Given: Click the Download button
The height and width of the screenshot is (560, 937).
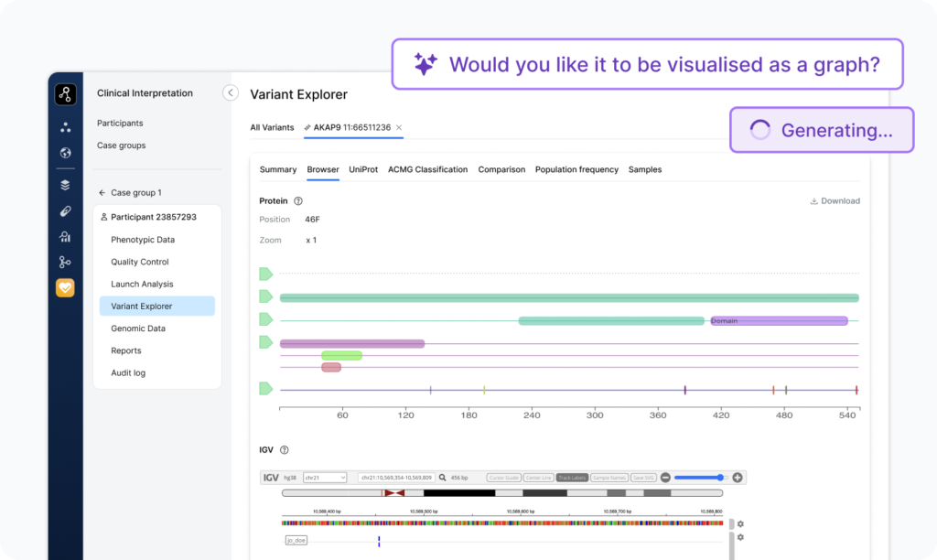Looking at the screenshot, I should pos(835,201).
